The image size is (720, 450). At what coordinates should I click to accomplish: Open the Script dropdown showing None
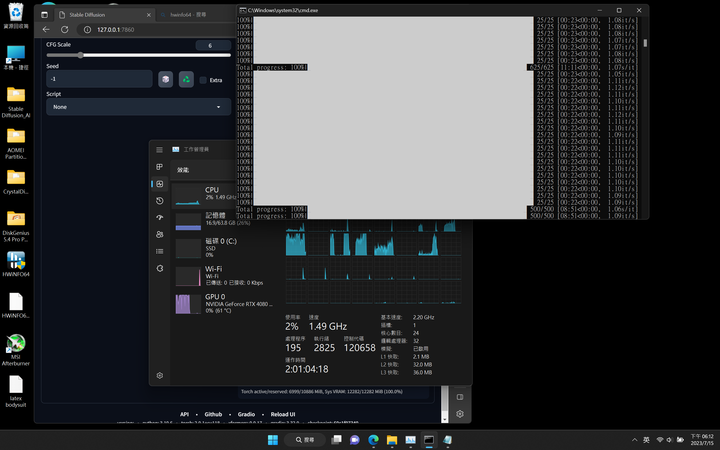click(138, 107)
